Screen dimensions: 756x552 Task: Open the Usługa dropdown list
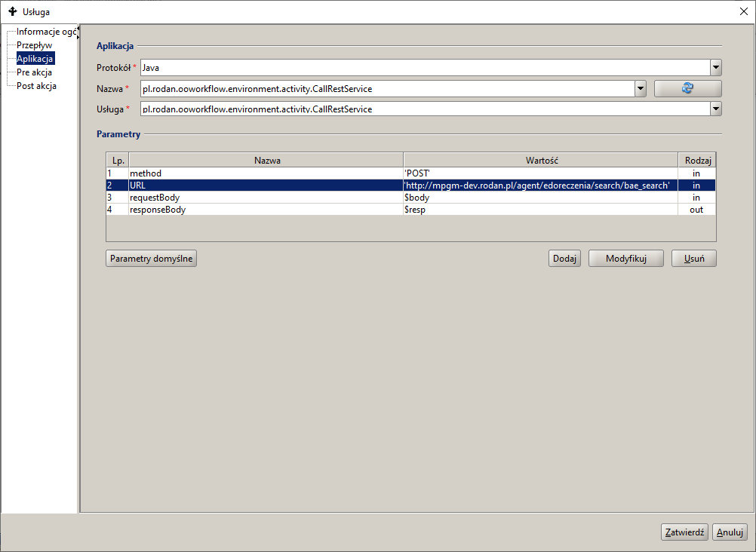click(x=715, y=109)
